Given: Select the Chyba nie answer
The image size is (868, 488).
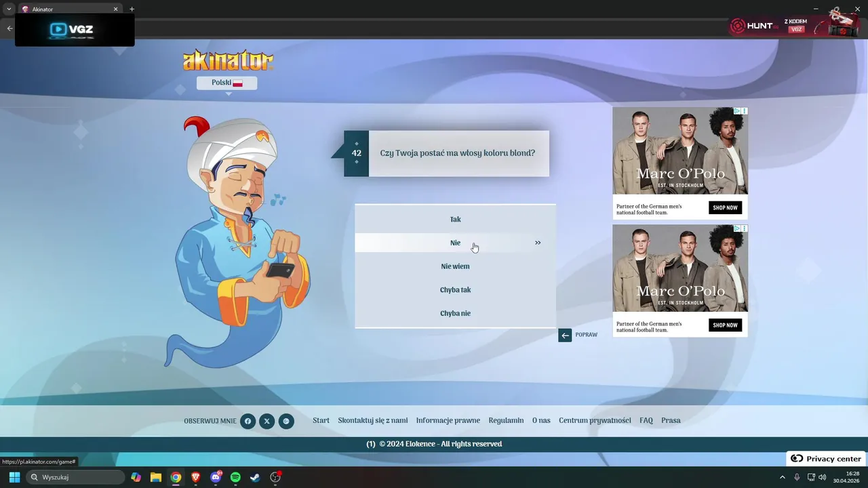Looking at the screenshot, I should click(455, 313).
